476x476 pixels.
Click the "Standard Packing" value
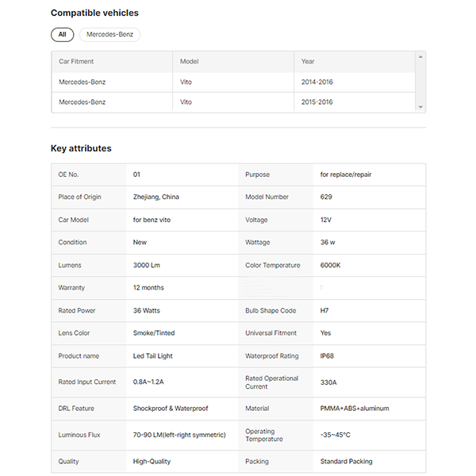[x=346, y=461]
